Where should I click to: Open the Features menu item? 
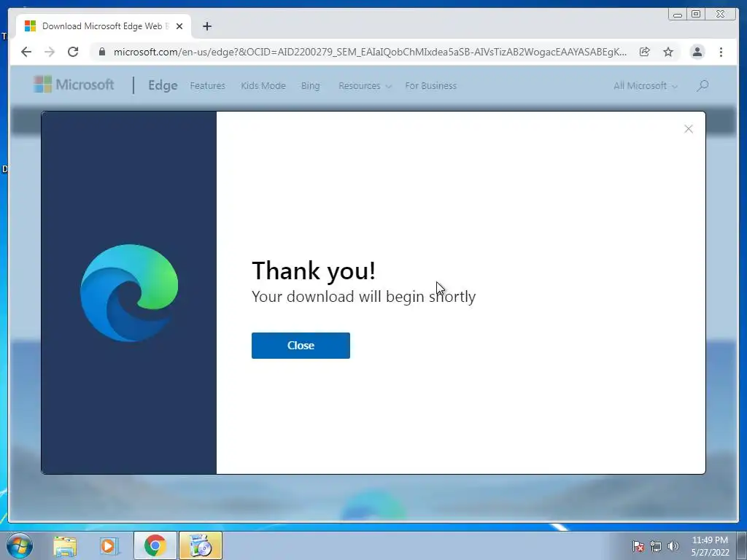click(207, 86)
